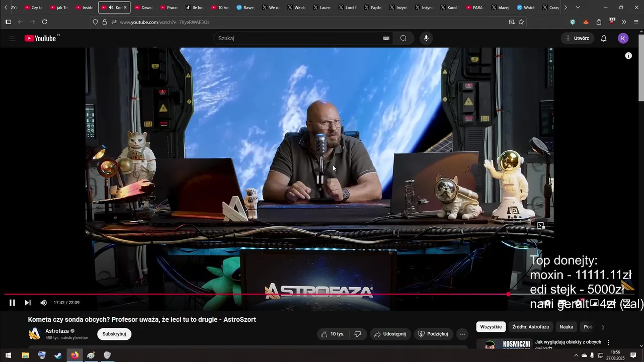Open Astrofaza channel avatar
The width and height of the screenshot is (644, 362).
(34, 334)
